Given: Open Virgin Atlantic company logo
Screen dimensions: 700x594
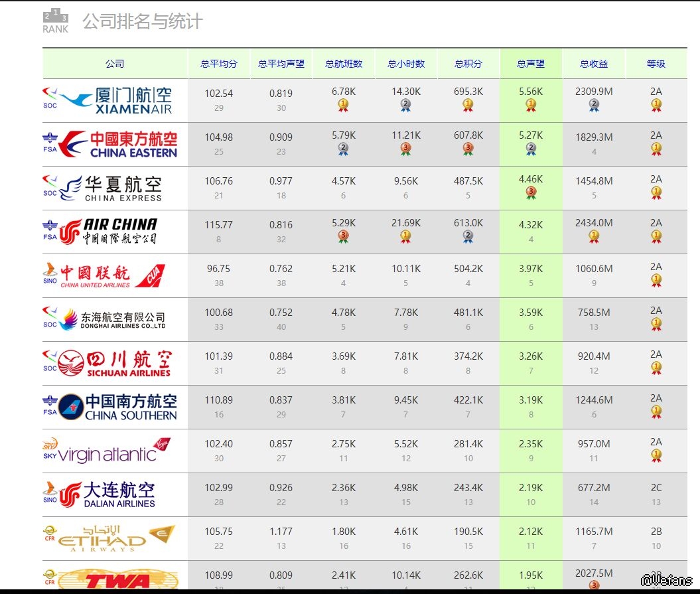Looking at the screenshot, I should pos(114,451).
